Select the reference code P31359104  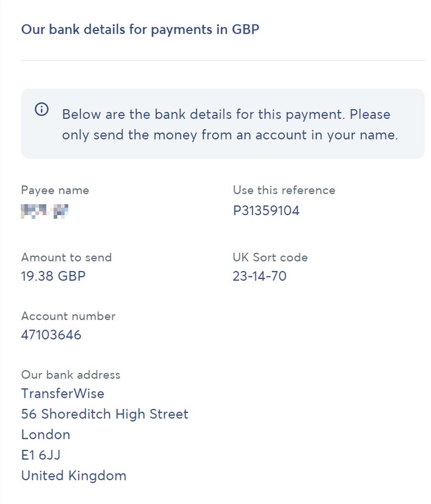pos(266,211)
